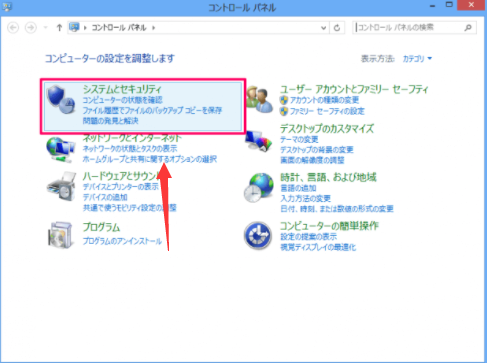Open ハードウェアとサウンド category link
Viewport: 487px width, 363px height.
pos(122,176)
